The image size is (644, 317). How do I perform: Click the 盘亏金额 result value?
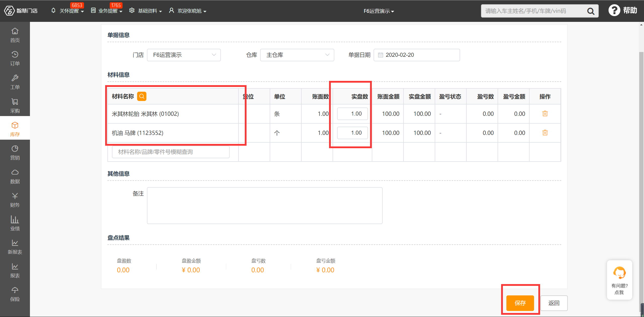(325, 270)
